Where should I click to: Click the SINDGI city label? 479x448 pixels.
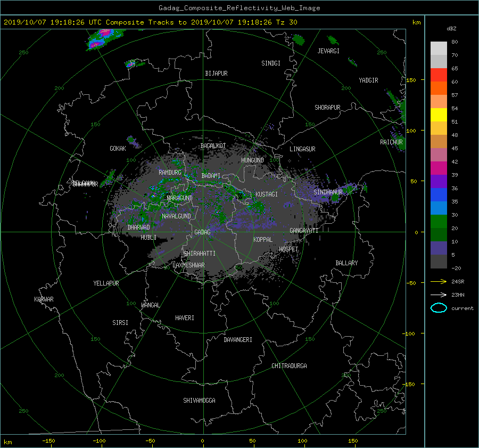271,63
